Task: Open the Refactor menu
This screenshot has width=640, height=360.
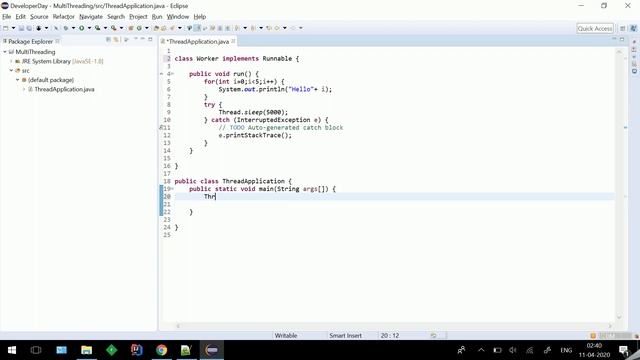Action: click(63, 17)
